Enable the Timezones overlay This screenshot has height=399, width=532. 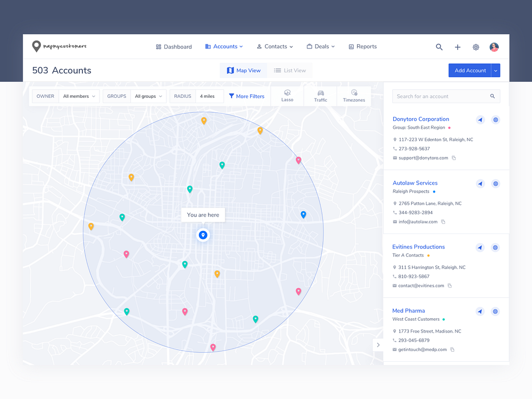(354, 96)
